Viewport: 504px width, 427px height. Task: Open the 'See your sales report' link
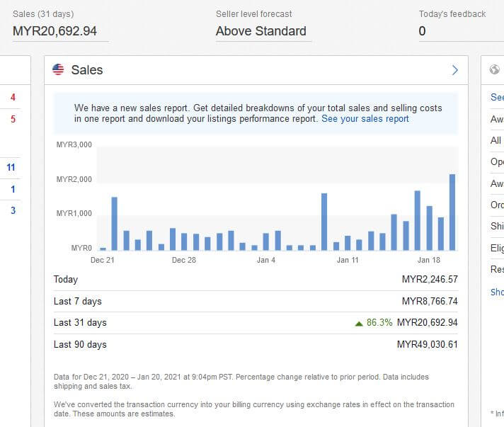tap(365, 119)
